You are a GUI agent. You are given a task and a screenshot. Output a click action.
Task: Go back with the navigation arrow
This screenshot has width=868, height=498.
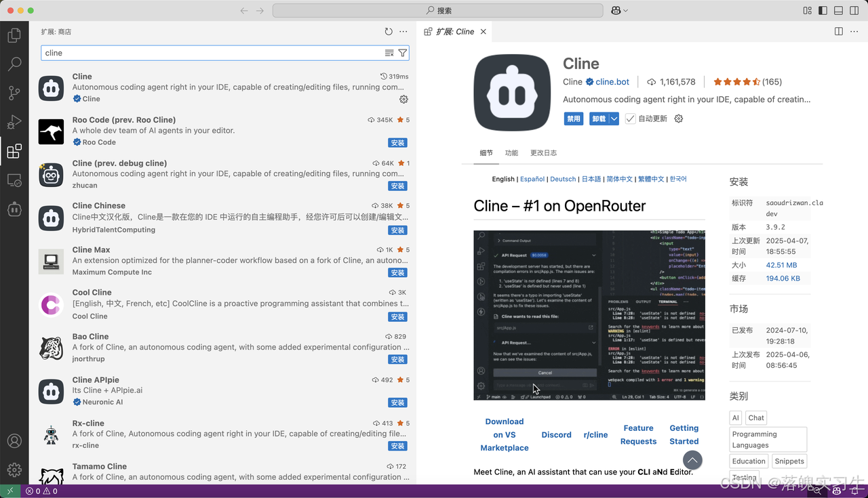[x=245, y=11]
